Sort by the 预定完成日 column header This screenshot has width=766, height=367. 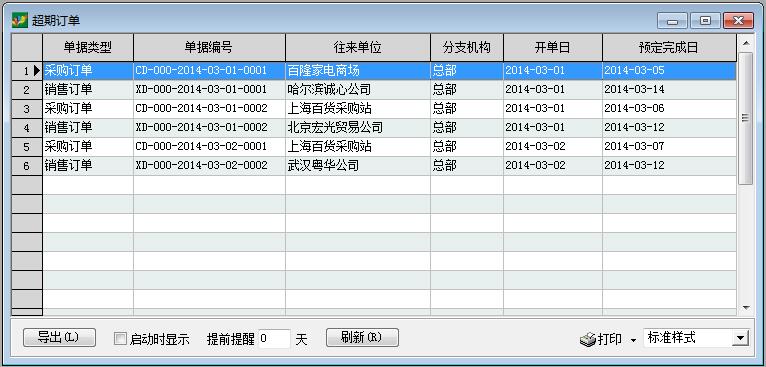[x=669, y=47]
